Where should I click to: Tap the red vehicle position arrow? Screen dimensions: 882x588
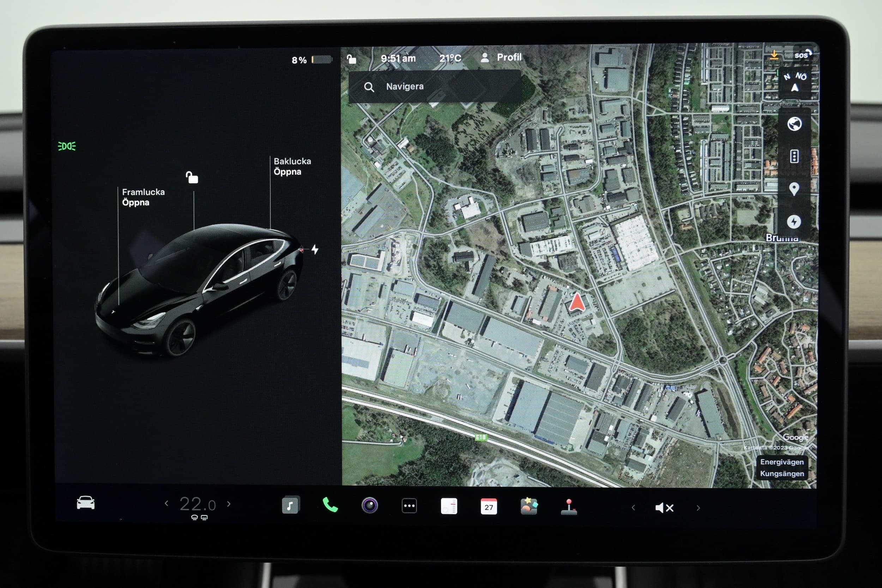coord(577,303)
